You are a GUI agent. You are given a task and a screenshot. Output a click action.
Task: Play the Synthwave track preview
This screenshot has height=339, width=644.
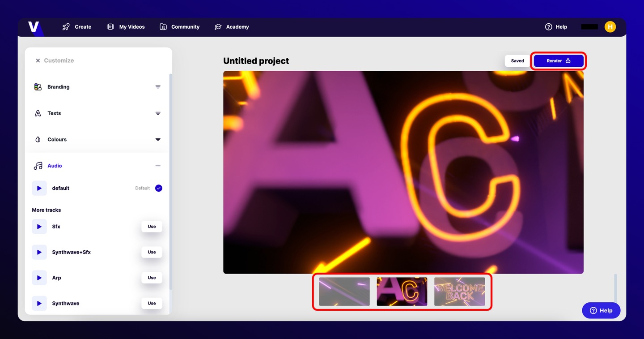(x=39, y=303)
